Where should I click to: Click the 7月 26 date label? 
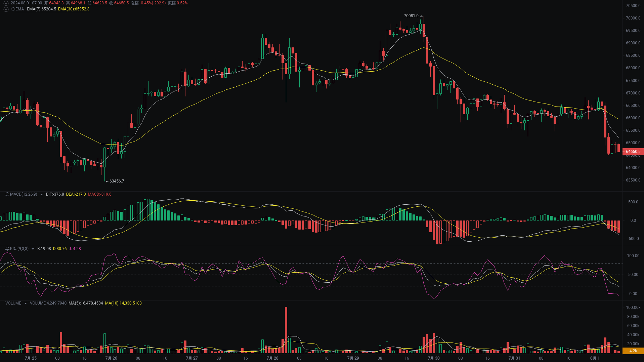111,358
